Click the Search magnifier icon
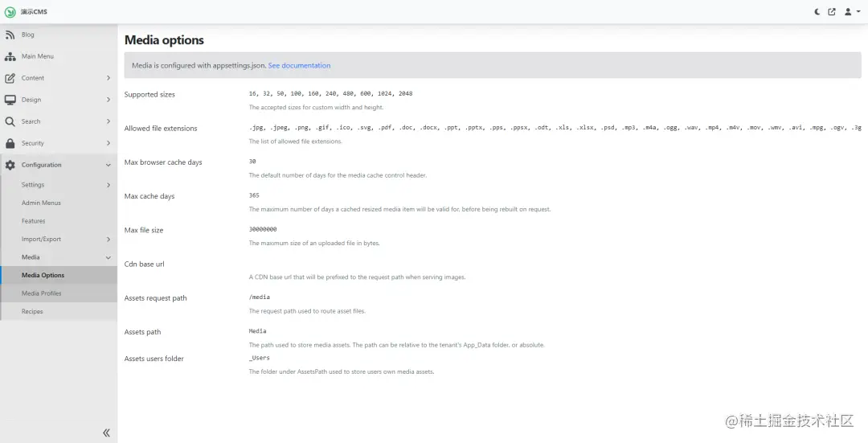 coord(10,121)
